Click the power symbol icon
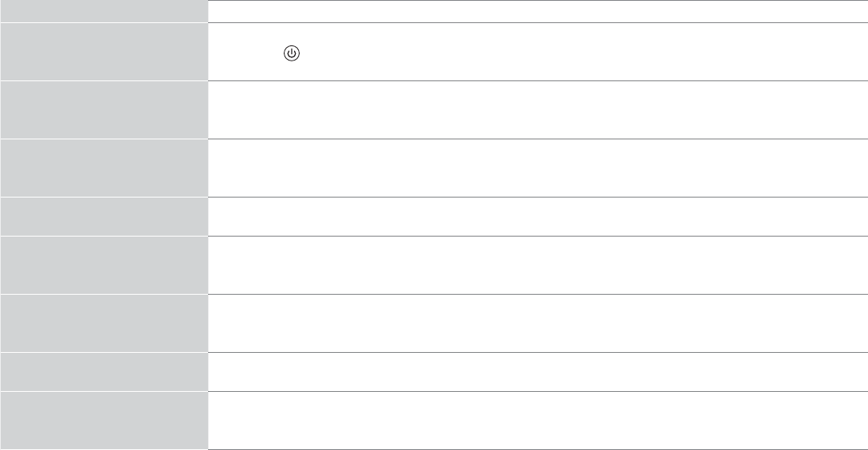The height and width of the screenshot is (450, 868). pos(293,54)
